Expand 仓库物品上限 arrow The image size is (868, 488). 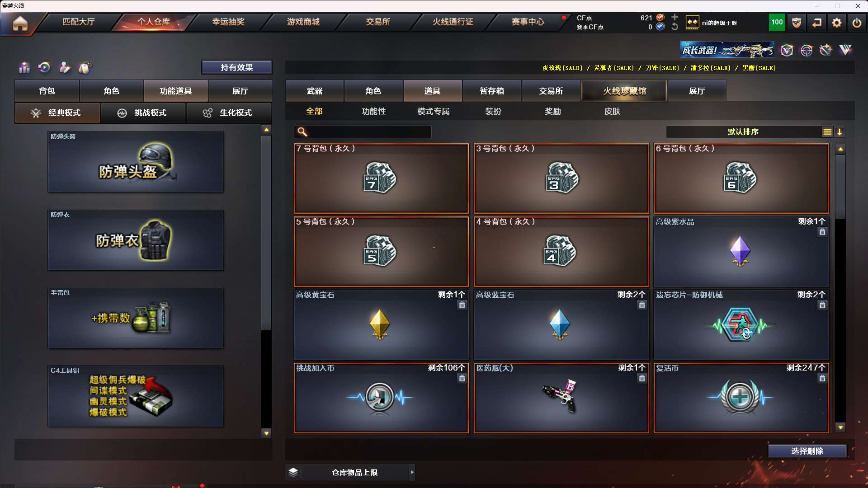[412, 472]
